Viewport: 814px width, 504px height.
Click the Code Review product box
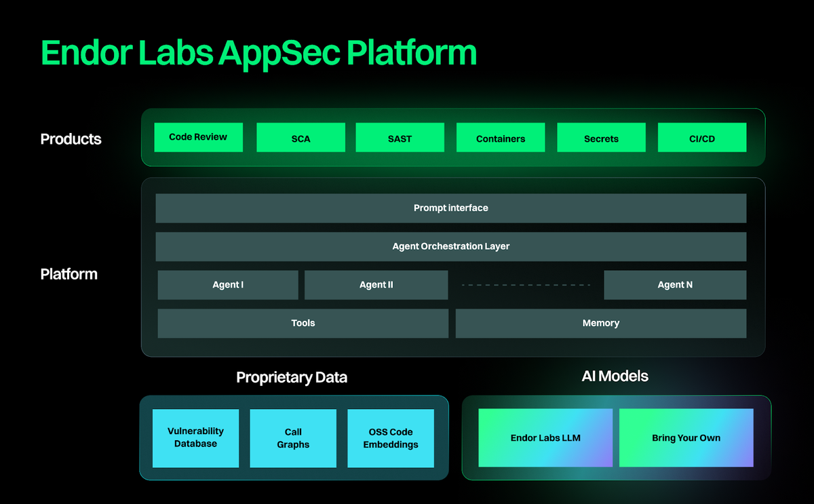(198, 137)
